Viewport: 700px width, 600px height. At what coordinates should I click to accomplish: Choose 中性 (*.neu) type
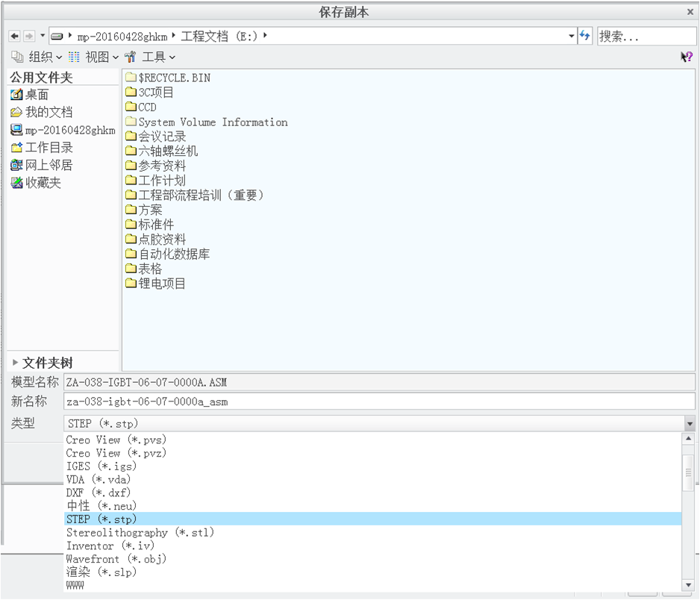click(x=373, y=506)
